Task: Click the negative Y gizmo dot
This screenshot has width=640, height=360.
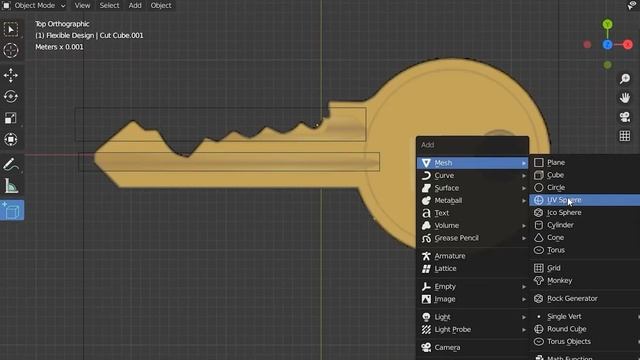Action: coord(607,65)
